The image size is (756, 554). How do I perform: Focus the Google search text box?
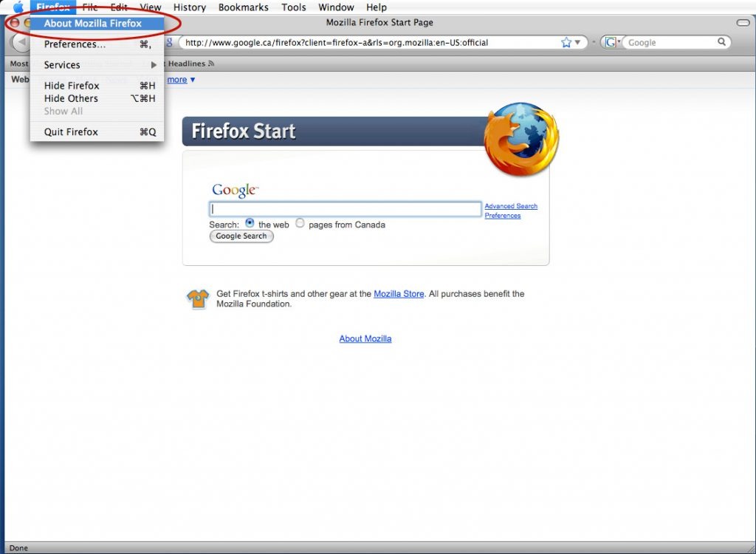tap(346, 209)
